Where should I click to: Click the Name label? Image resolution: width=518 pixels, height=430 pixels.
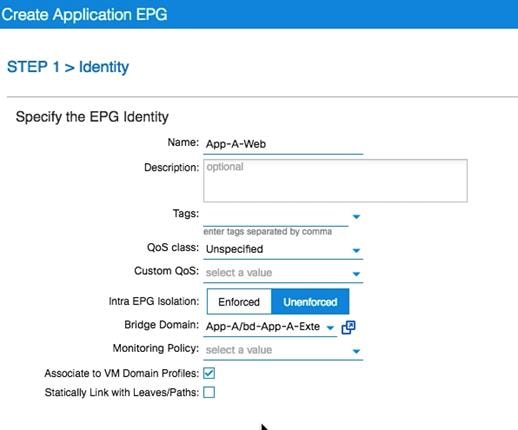(x=183, y=142)
